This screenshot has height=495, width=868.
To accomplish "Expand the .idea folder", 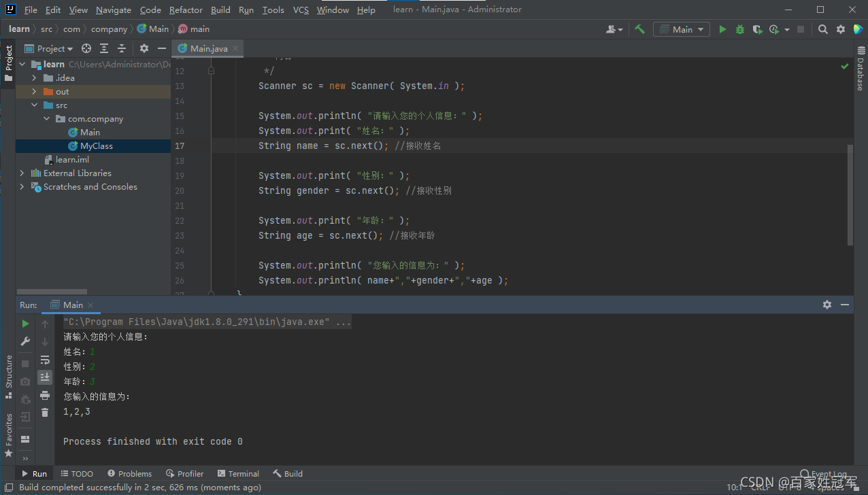I will [x=34, y=78].
